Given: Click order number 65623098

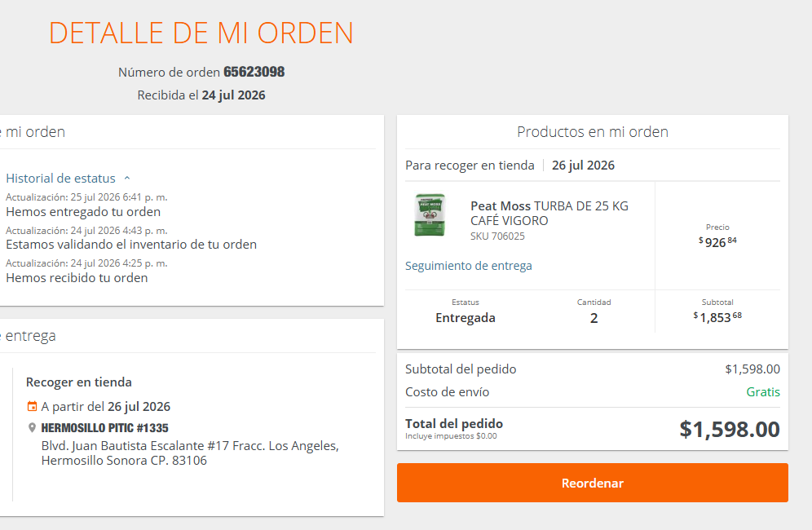Looking at the screenshot, I should (x=254, y=72).
